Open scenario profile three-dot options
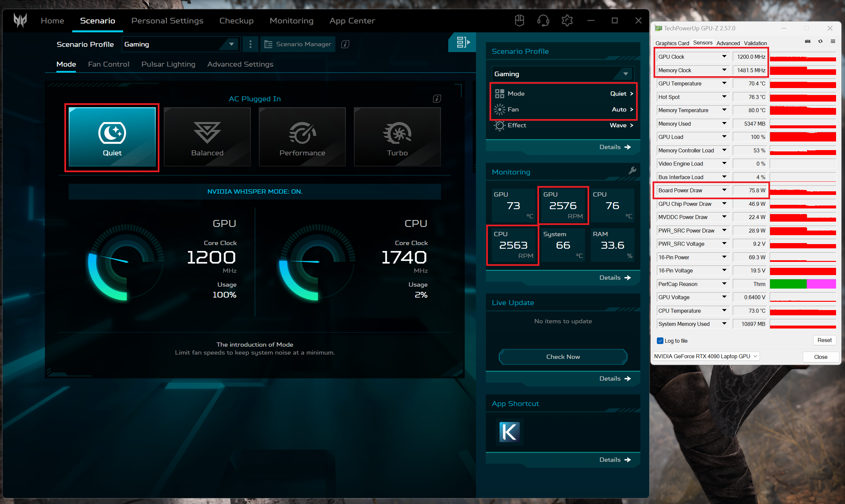 tap(251, 44)
